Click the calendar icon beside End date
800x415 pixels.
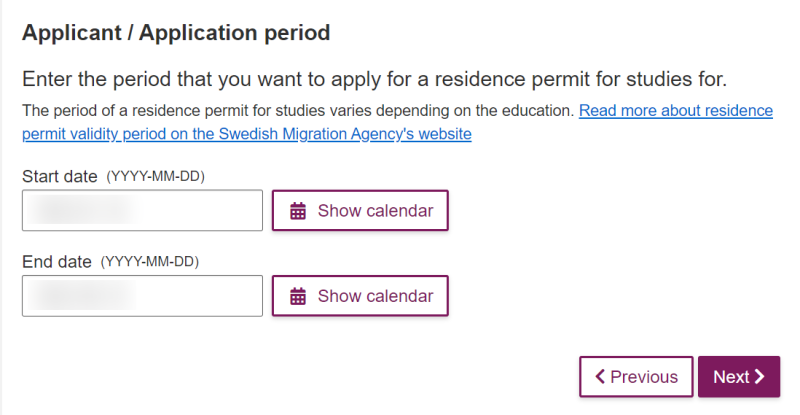298,296
